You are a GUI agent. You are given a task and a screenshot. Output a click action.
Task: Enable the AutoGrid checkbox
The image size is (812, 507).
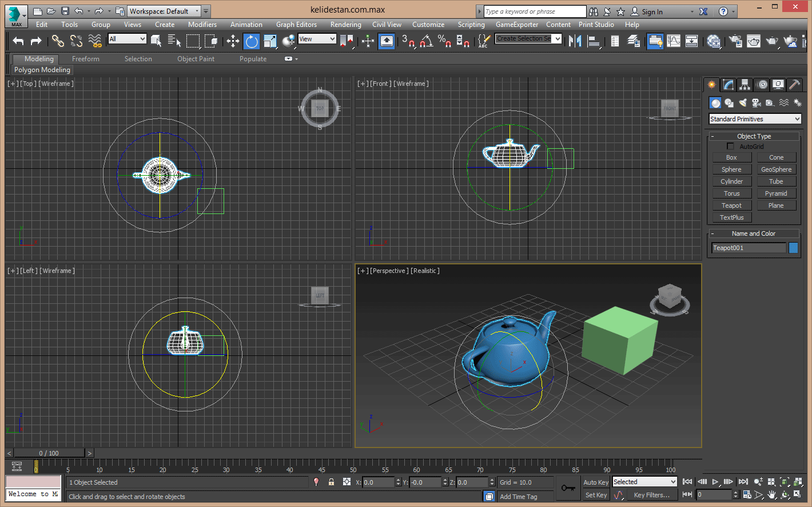coord(730,146)
